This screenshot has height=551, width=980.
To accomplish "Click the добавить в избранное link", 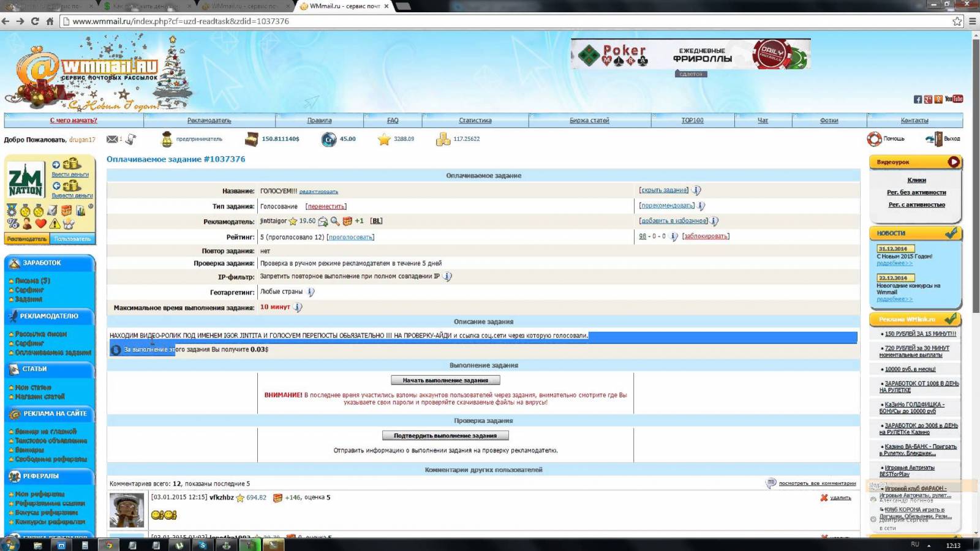I will coord(674,221).
